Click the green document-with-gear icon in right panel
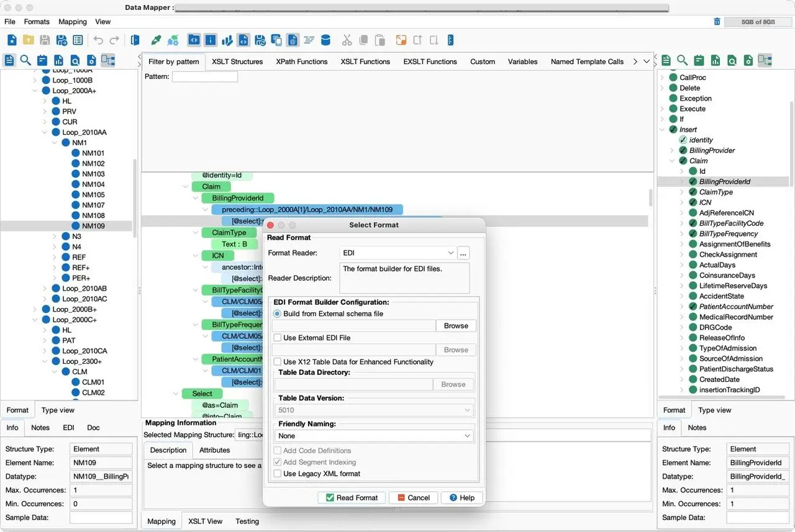The height and width of the screenshot is (532, 795). [x=748, y=60]
